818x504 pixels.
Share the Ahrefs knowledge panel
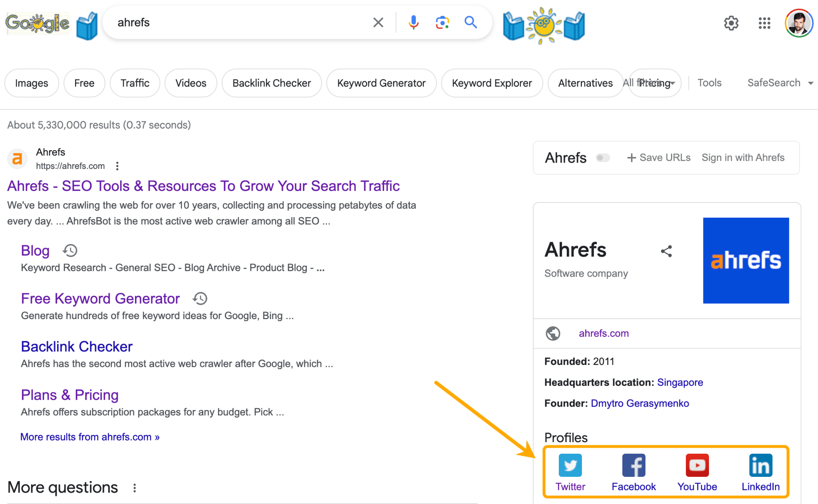point(667,251)
